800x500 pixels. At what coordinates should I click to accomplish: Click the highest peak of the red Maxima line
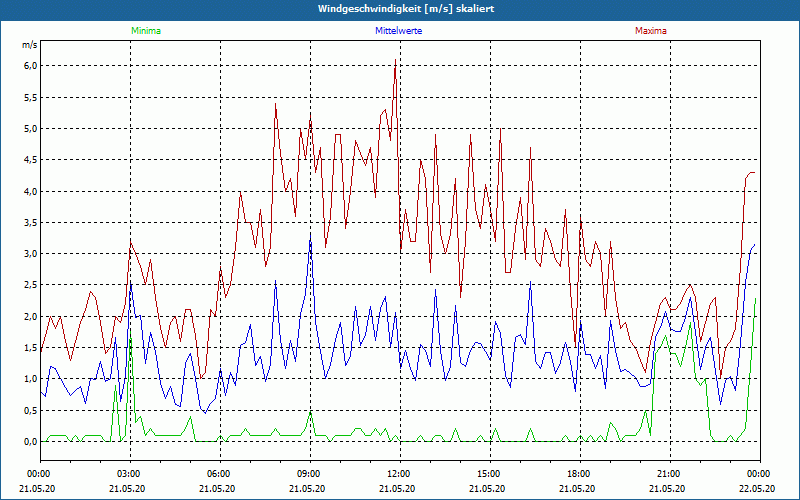tap(395, 62)
